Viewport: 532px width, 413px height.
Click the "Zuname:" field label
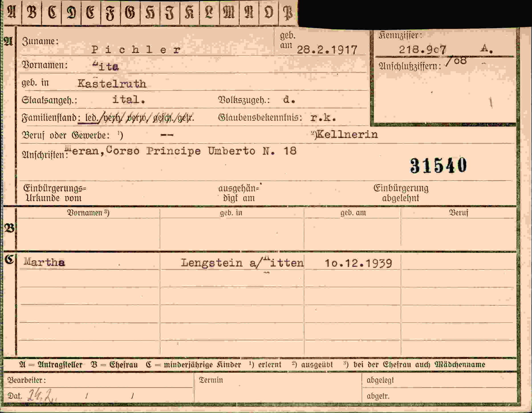[41, 41]
